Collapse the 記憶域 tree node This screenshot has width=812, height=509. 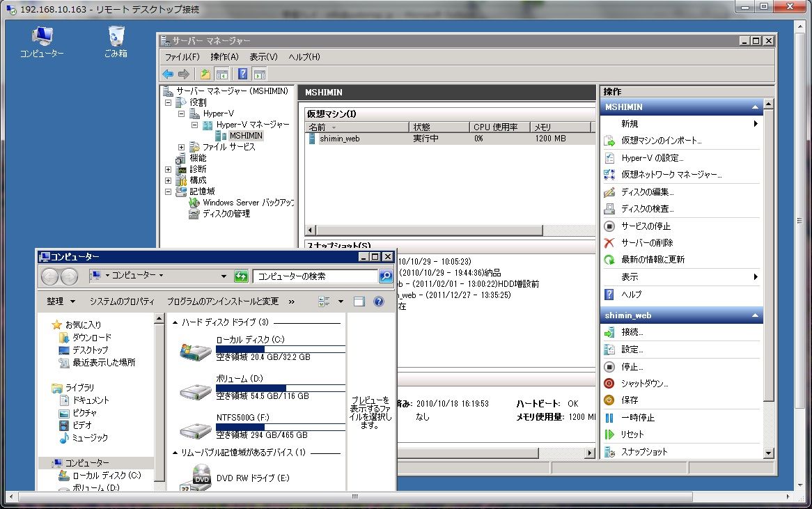(x=169, y=191)
